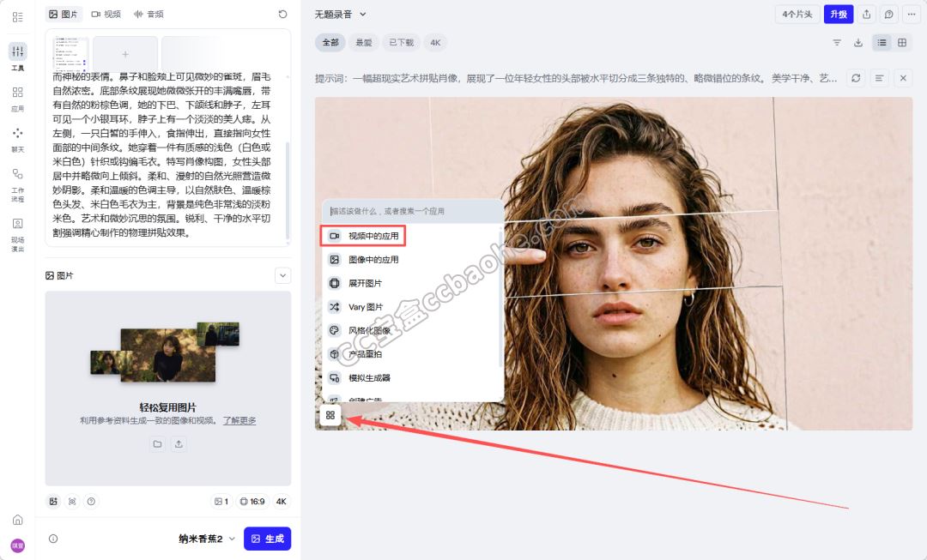Image resolution: width=927 pixels, height=560 pixels.
Task: Collapse the 图片 reference section chevron
Action: click(x=282, y=276)
